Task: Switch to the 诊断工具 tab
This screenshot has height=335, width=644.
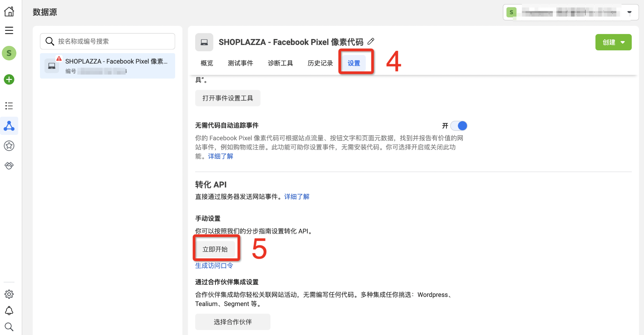Action: pos(280,63)
